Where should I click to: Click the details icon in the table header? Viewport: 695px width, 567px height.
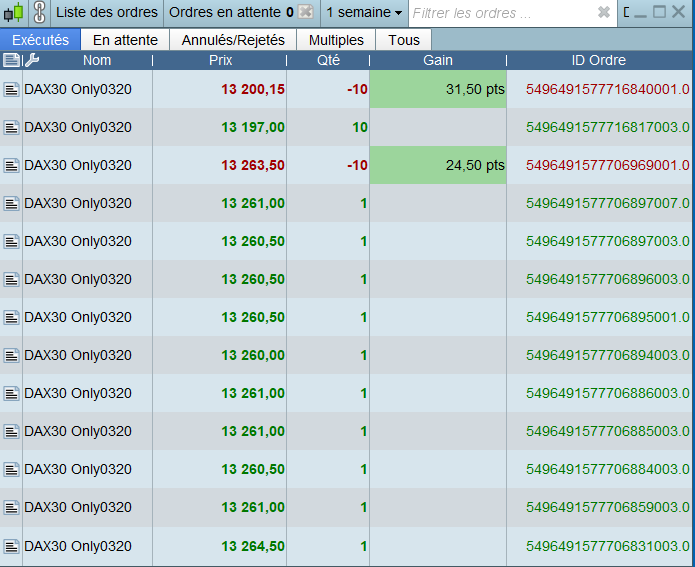click(11, 60)
